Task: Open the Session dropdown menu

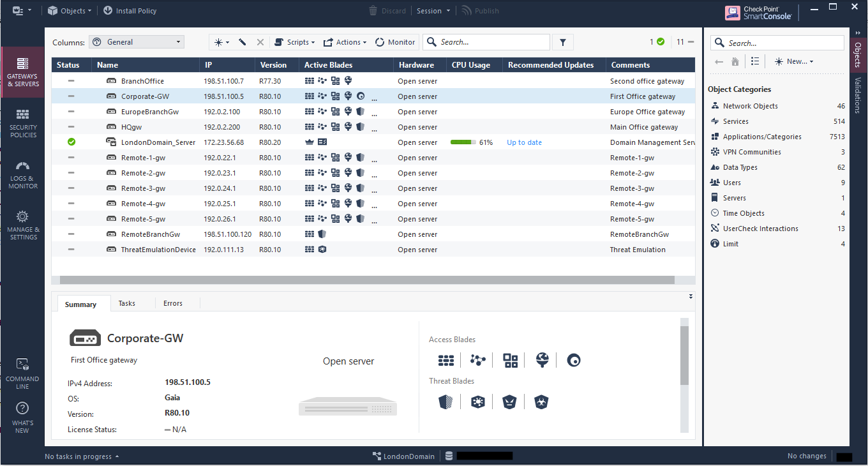Action: (x=433, y=11)
